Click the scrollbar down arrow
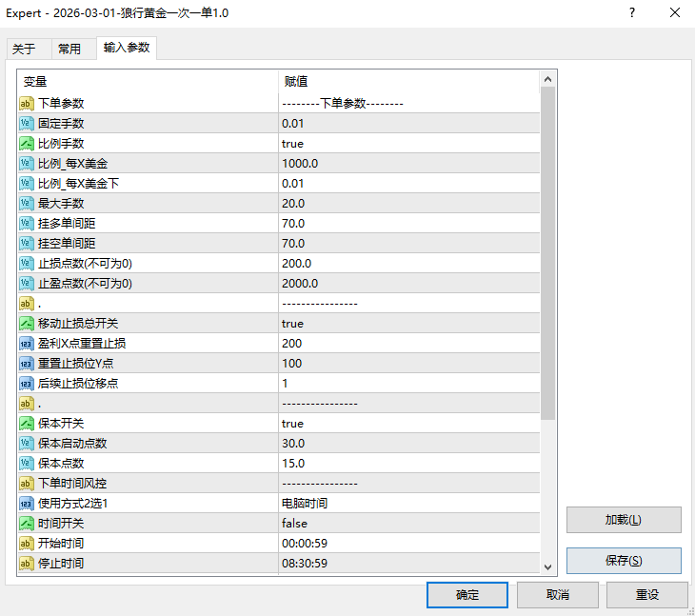Viewport: 695px width, 616px height. click(547, 566)
